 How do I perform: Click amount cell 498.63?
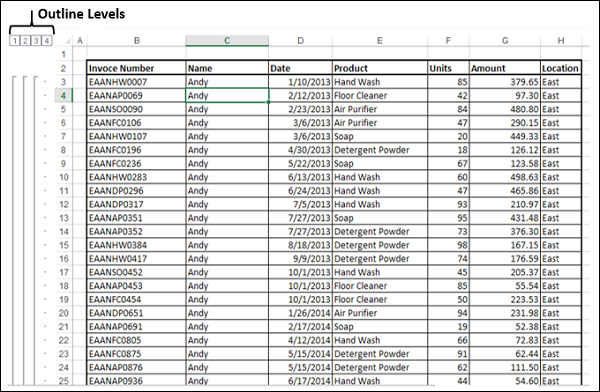[x=505, y=177]
